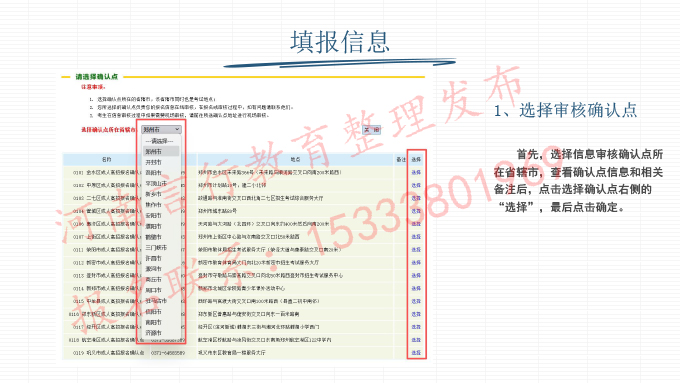This screenshot has width=680, height=383.
Task: Select 周口市 in the dropdown list
Action: click(153, 290)
